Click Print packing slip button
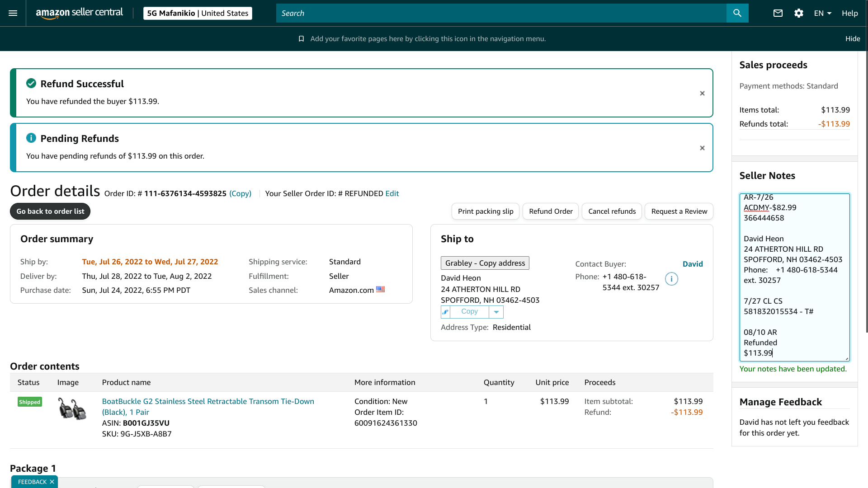The height and width of the screenshot is (488, 868). (486, 211)
